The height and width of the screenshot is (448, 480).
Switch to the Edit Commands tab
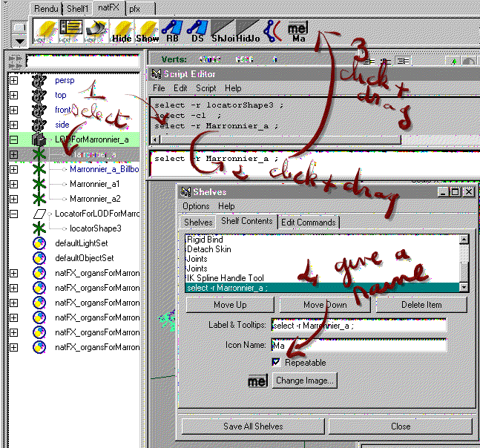click(x=308, y=223)
